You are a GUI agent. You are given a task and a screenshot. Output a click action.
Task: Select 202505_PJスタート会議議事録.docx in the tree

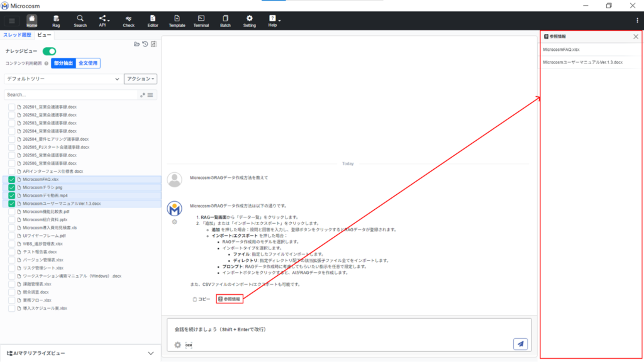(x=56, y=147)
